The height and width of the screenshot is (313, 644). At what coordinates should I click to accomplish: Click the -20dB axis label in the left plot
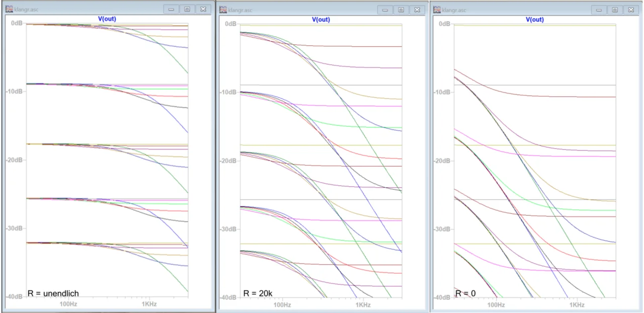pos(14,160)
